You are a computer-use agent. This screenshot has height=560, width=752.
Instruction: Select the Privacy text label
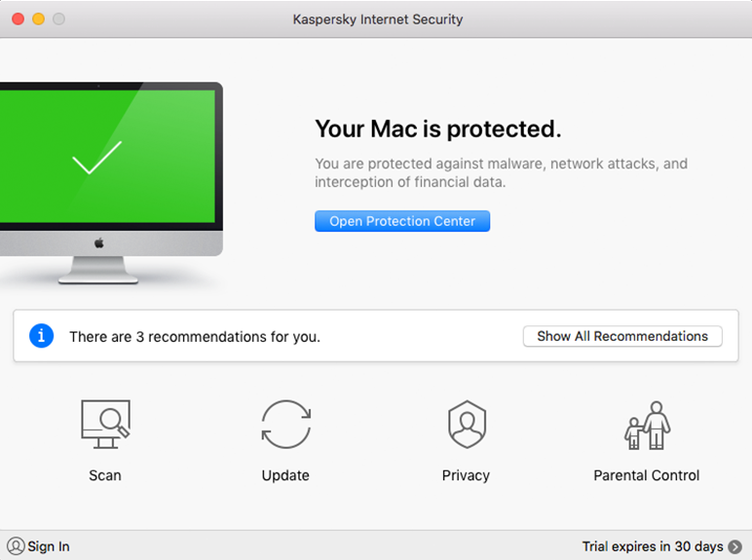coord(466,475)
